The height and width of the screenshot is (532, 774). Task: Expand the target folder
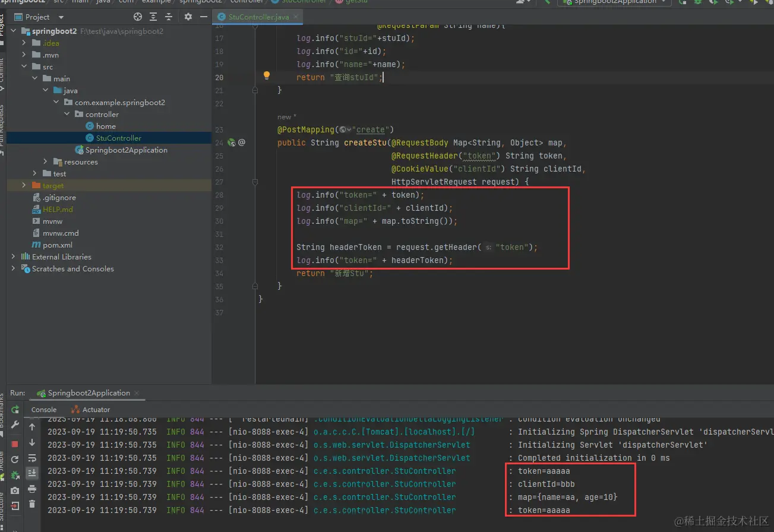pyautogui.click(x=24, y=185)
